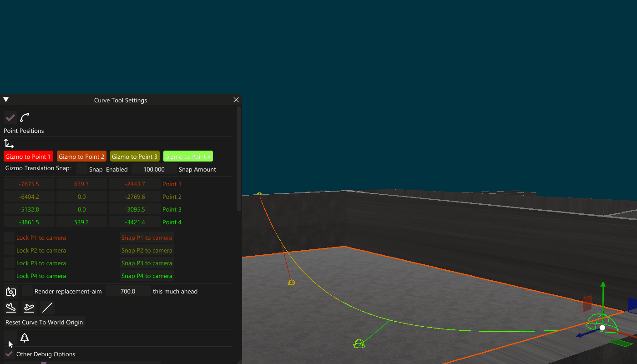
Task: Collapse the panel using the disclosure triangle
Action: pyautogui.click(x=6, y=99)
